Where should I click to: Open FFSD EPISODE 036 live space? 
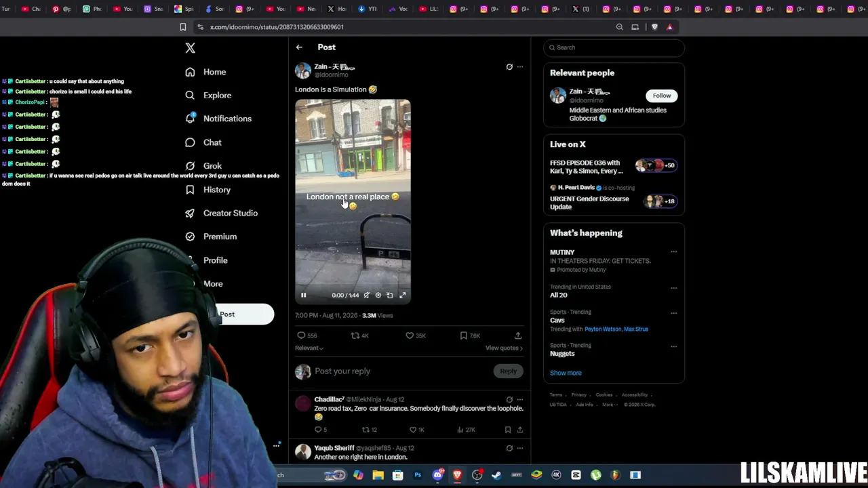(614, 167)
